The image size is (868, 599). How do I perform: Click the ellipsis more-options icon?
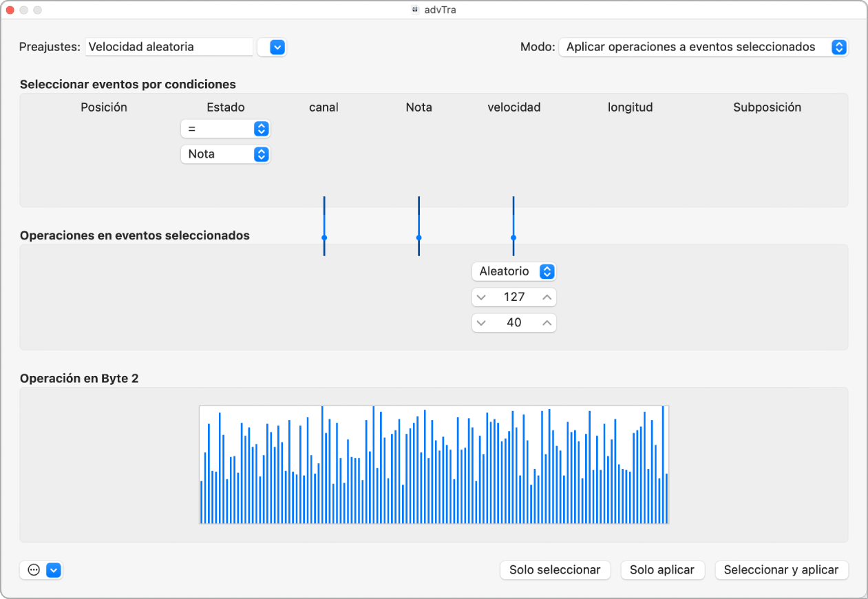[x=33, y=570]
